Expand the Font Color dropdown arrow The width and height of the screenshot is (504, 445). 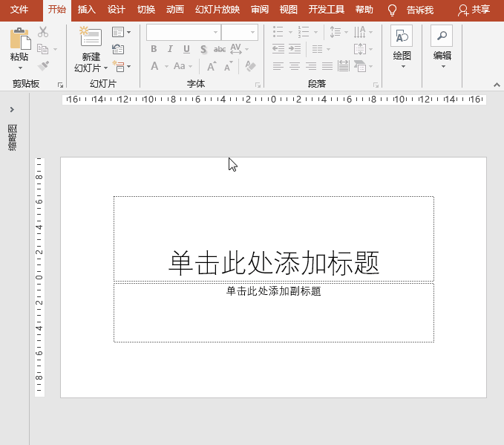tap(166, 67)
